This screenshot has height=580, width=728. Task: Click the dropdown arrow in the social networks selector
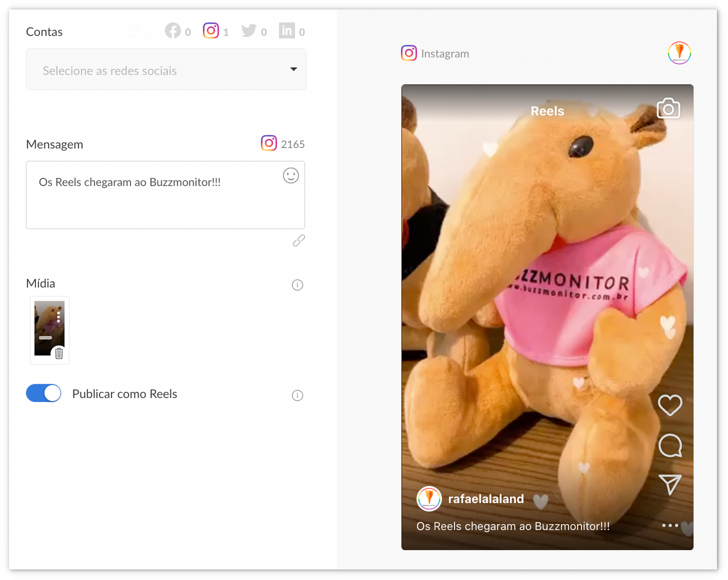click(x=293, y=69)
